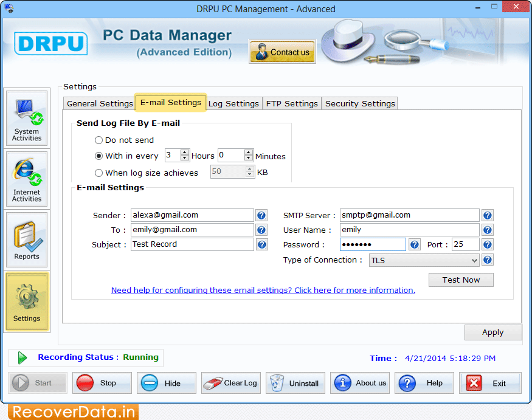Increase the log size KB value
The image size is (532, 420).
[x=250, y=169]
